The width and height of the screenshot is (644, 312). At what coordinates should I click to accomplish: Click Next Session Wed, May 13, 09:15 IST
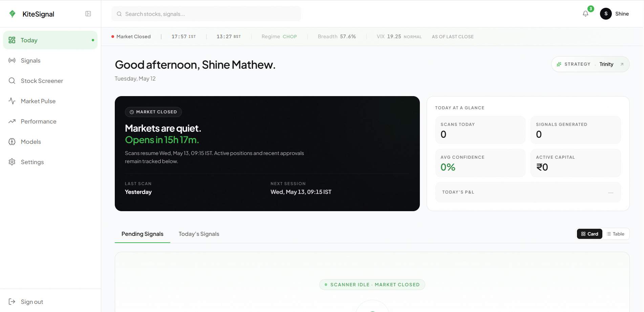pyautogui.click(x=301, y=192)
